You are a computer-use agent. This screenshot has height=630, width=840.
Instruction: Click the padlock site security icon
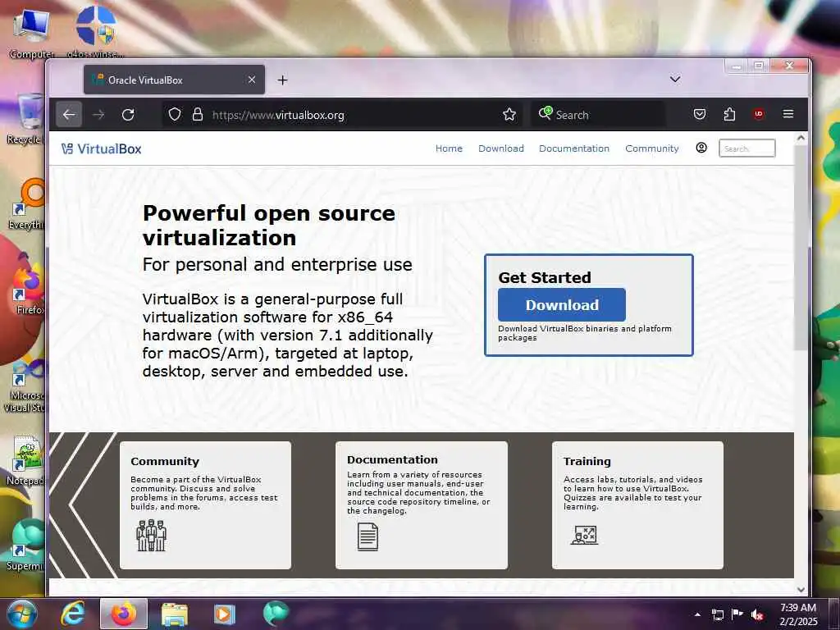coord(198,115)
